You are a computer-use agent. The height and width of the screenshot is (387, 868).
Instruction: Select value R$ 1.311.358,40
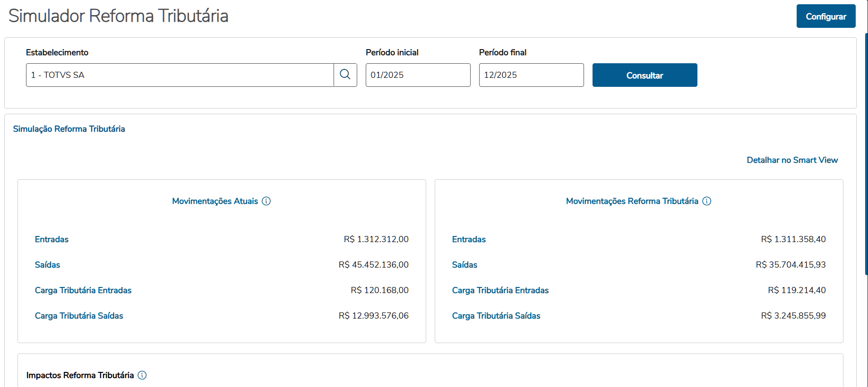(793, 239)
